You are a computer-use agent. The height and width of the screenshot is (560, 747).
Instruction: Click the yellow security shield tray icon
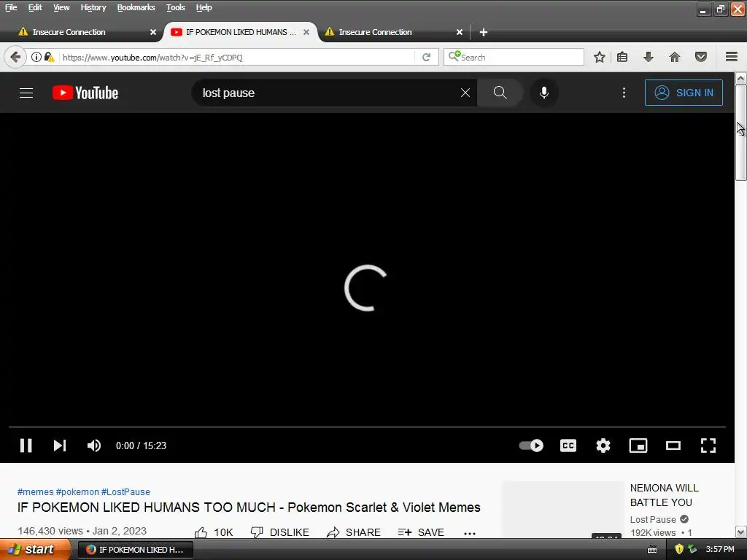tap(679, 549)
